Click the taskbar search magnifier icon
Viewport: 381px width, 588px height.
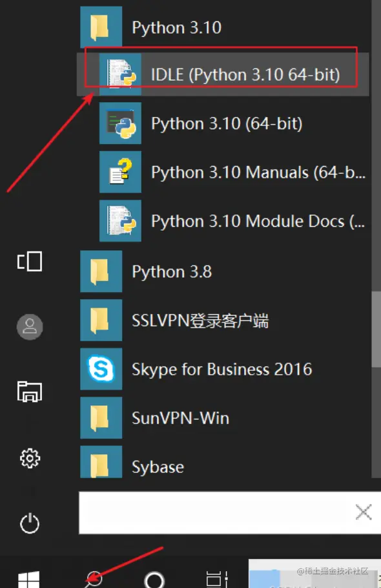coord(94,580)
